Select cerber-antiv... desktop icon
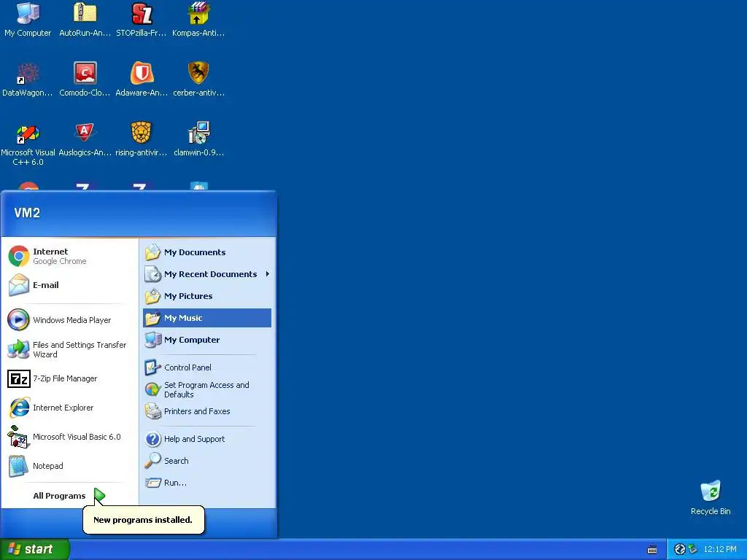This screenshot has height=560, width=747. click(x=198, y=79)
